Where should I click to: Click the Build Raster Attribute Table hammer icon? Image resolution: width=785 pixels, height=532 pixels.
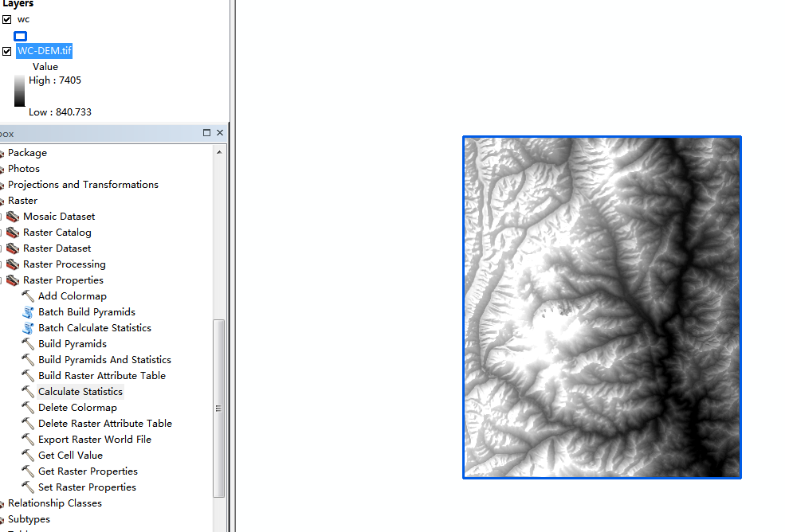(28, 376)
